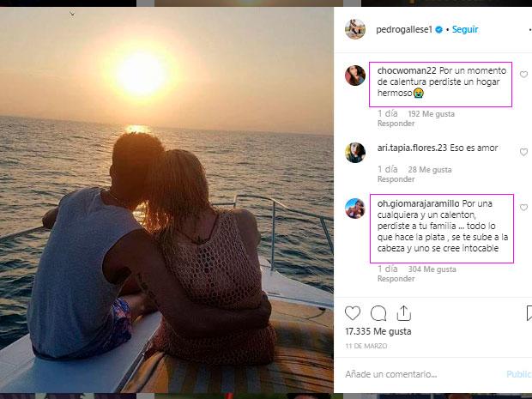Image resolution: width=532 pixels, height=399 pixels.
Task: Open chocwoman22's avatar
Action: (x=355, y=76)
